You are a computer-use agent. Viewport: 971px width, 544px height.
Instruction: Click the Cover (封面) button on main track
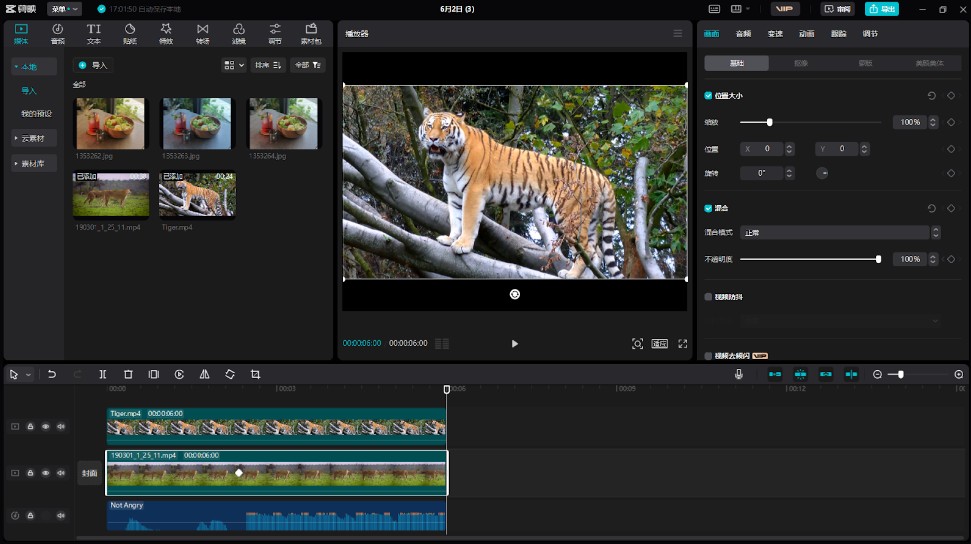click(x=90, y=473)
